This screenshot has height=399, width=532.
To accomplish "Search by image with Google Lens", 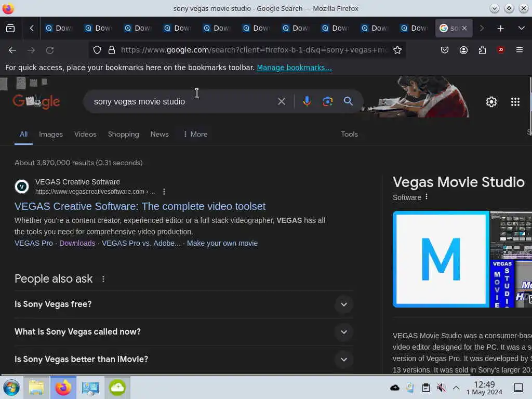I will [327, 101].
